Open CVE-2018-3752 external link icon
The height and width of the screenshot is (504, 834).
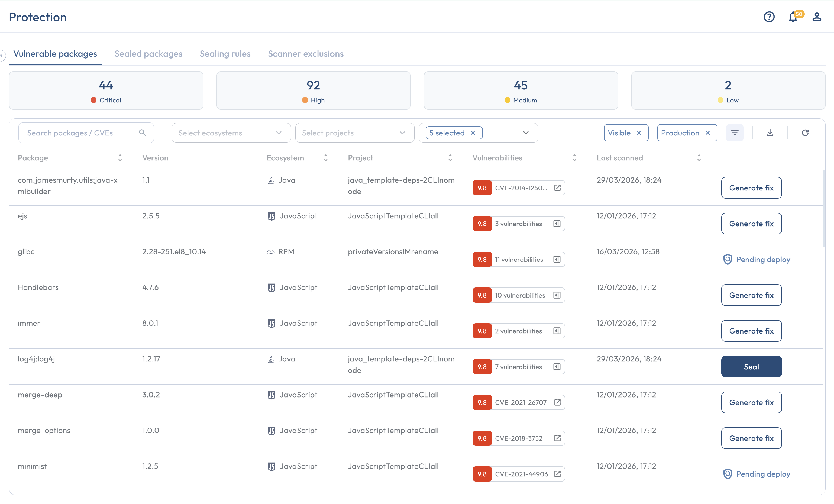(x=557, y=438)
